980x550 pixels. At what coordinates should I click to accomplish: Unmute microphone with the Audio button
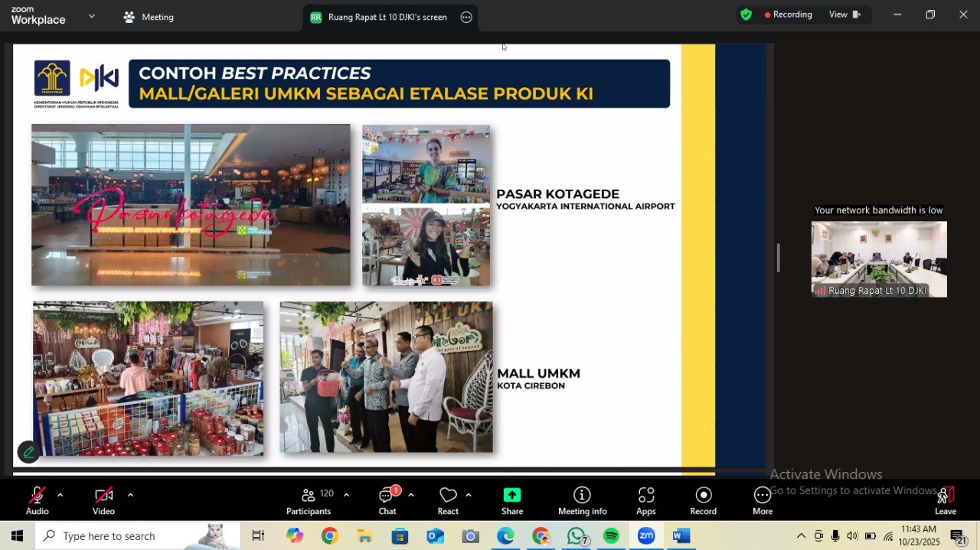(37, 501)
